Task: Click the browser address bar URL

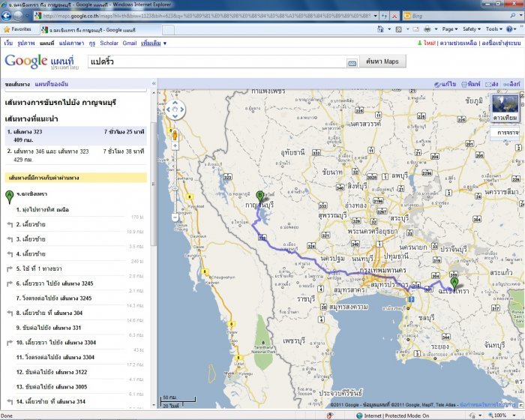Action: (x=206, y=16)
